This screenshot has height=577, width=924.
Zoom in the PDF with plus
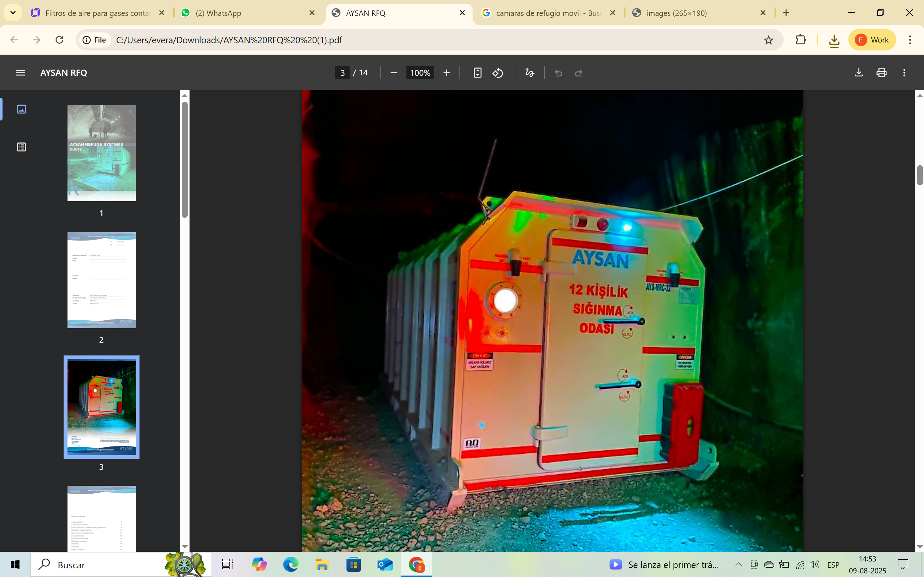[446, 72]
